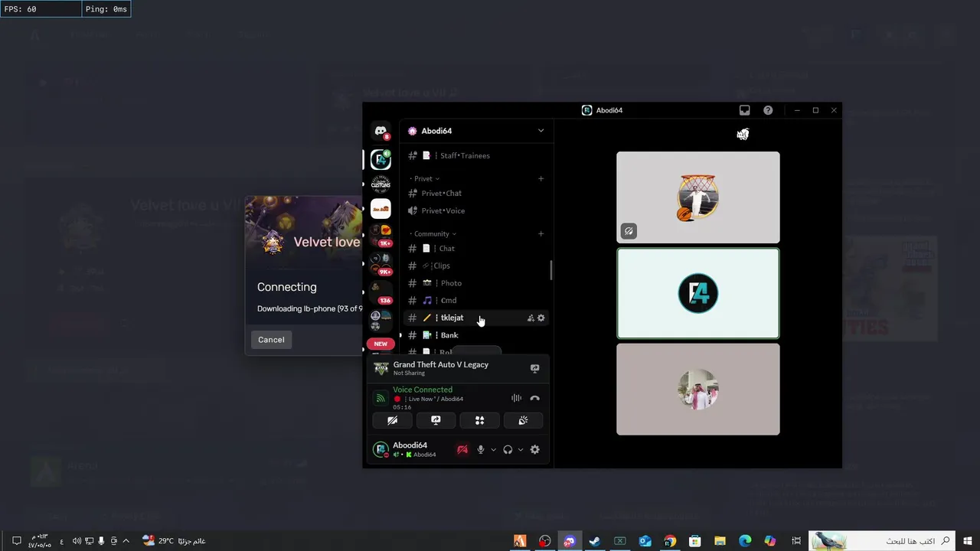The width and height of the screenshot is (980, 551).
Task: Start an activity button
Action: point(479,420)
